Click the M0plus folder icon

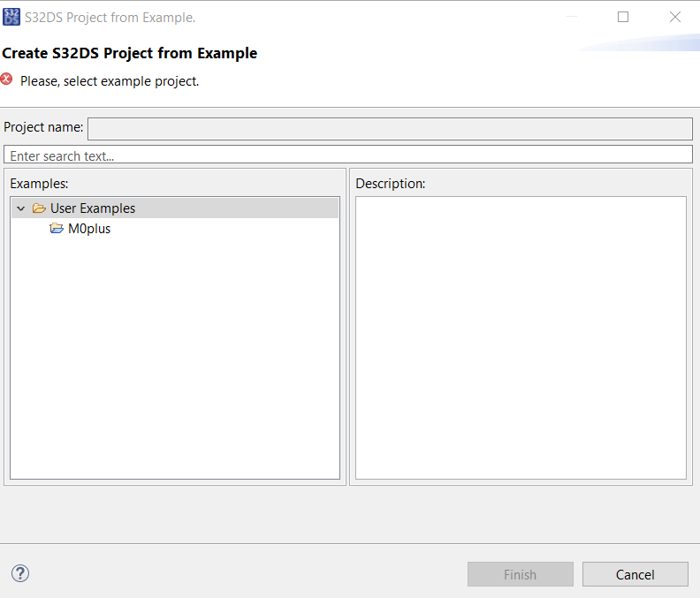[57, 229]
